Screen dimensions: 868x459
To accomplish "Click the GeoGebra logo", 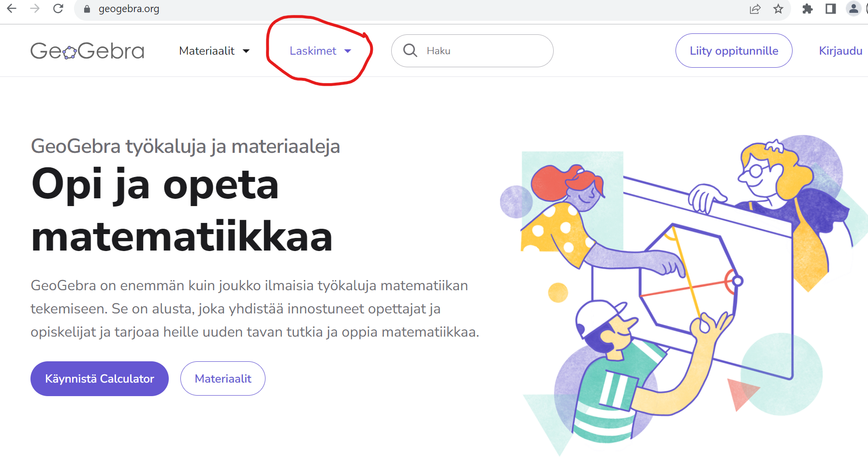I will point(87,50).
